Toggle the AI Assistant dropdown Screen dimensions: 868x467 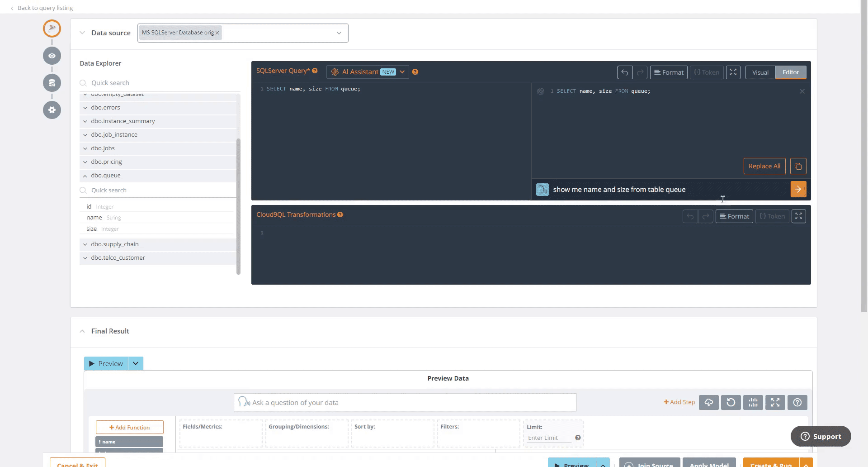tap(402, 71)
